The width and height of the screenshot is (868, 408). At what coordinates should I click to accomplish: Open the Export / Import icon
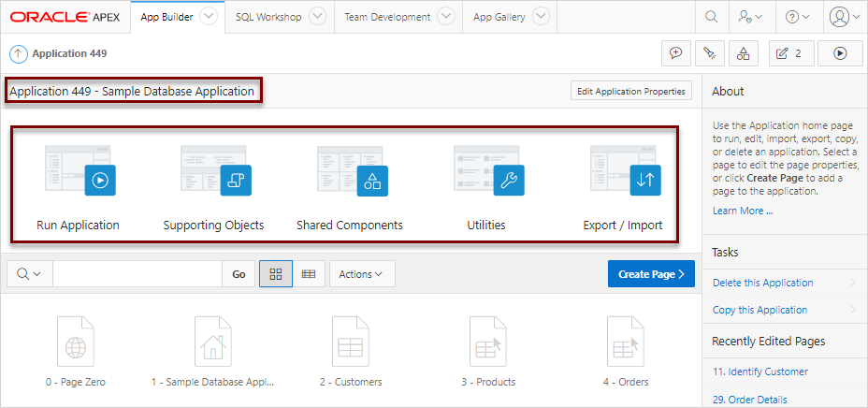click(x=626, y=170)
